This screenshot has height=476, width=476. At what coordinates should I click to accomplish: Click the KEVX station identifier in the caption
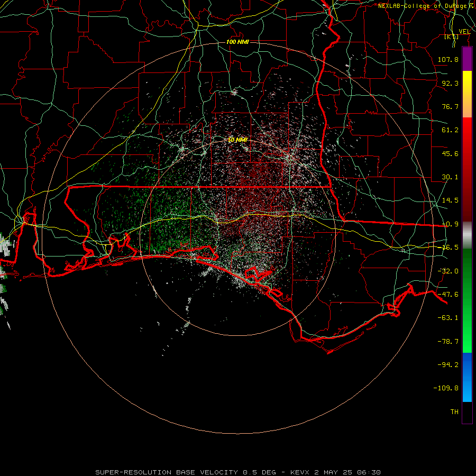click(x=300, y=472)
